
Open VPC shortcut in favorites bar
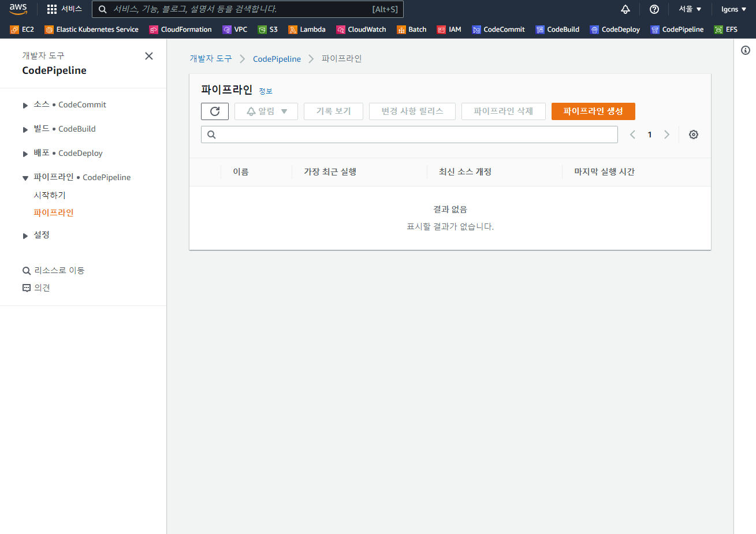235,29
